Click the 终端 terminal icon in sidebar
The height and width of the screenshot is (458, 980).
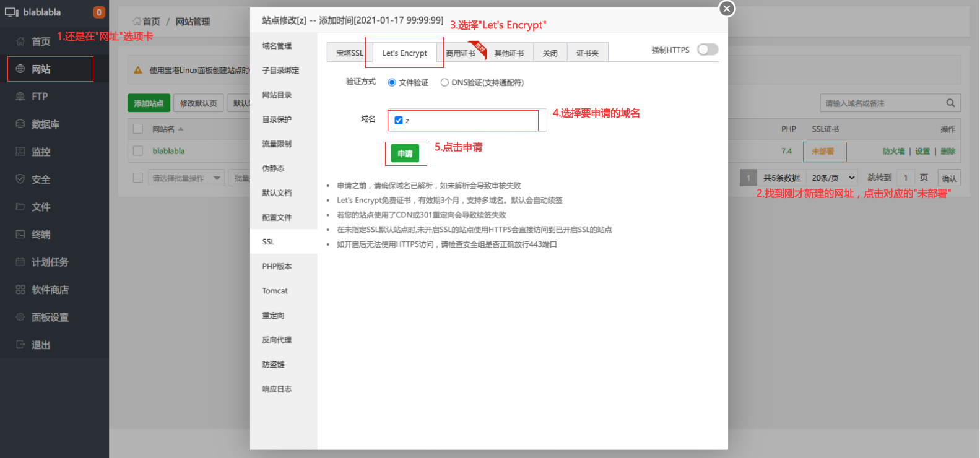20,234
